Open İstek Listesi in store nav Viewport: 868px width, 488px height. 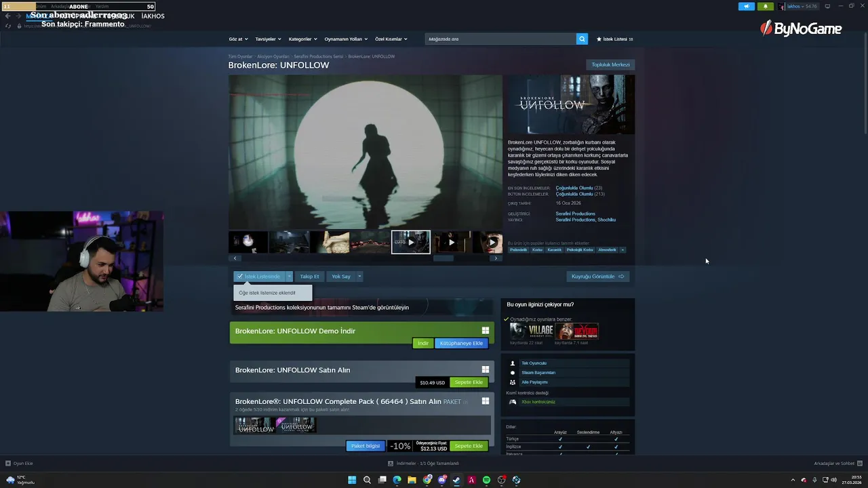coord(614,39)
